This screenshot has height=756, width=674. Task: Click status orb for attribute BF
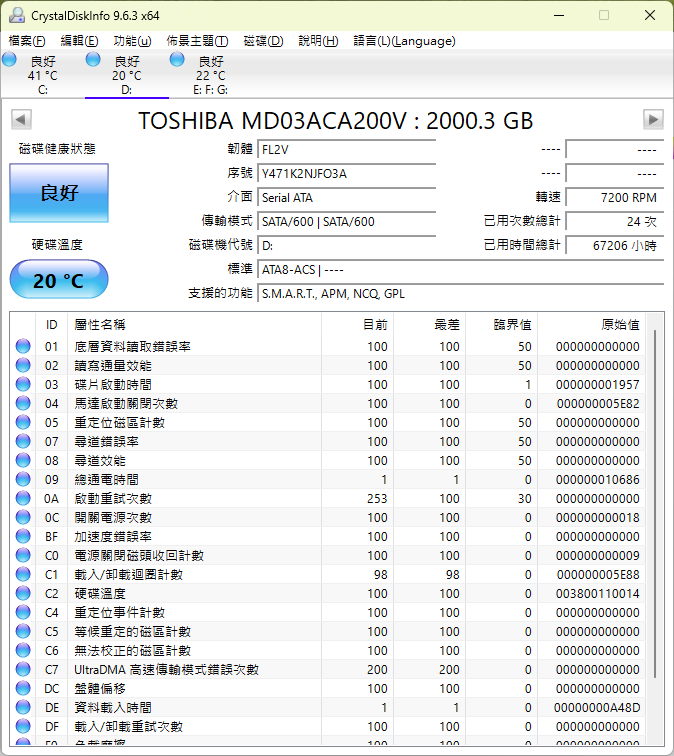[23, 536]
